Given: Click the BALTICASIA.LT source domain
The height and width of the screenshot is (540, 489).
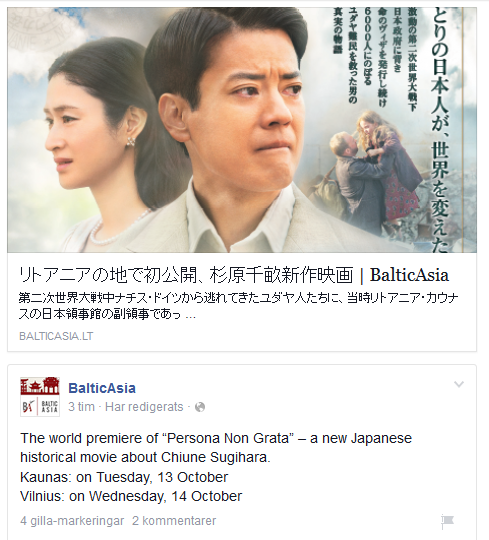Looking at the screenshot, I should point(56,336).
